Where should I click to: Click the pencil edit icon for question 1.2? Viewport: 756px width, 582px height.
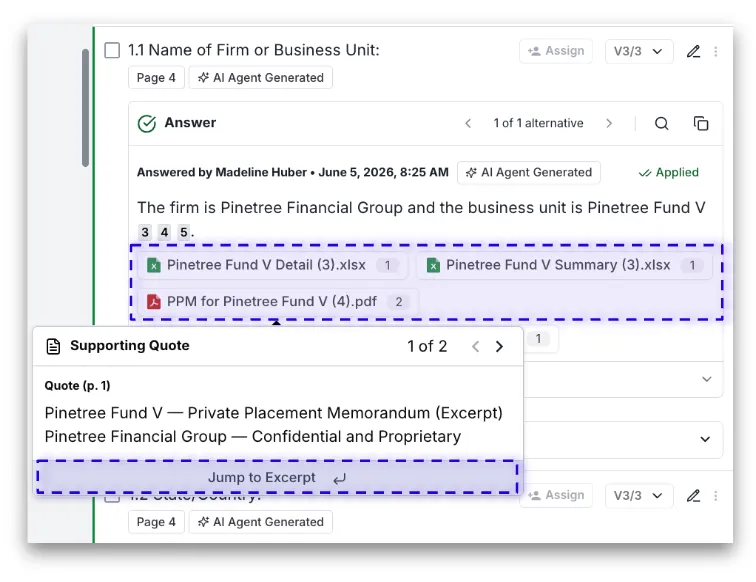coord(693,496)
